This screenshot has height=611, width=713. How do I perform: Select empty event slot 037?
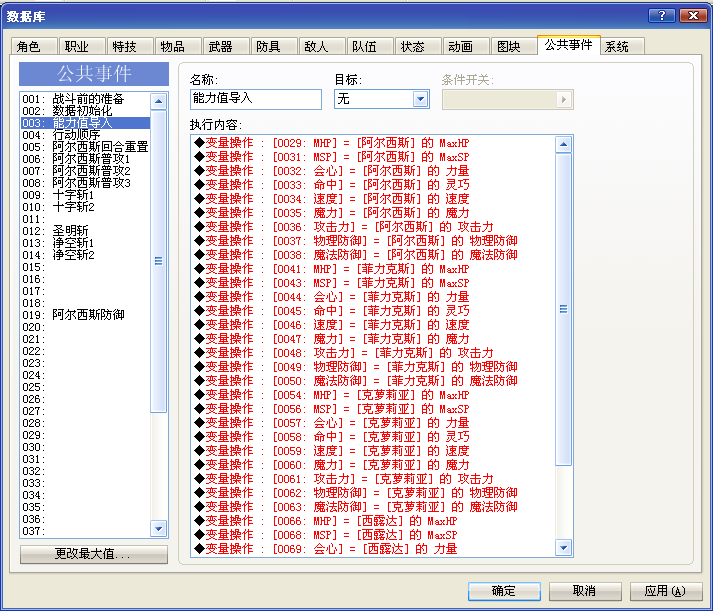click(85, 531)
